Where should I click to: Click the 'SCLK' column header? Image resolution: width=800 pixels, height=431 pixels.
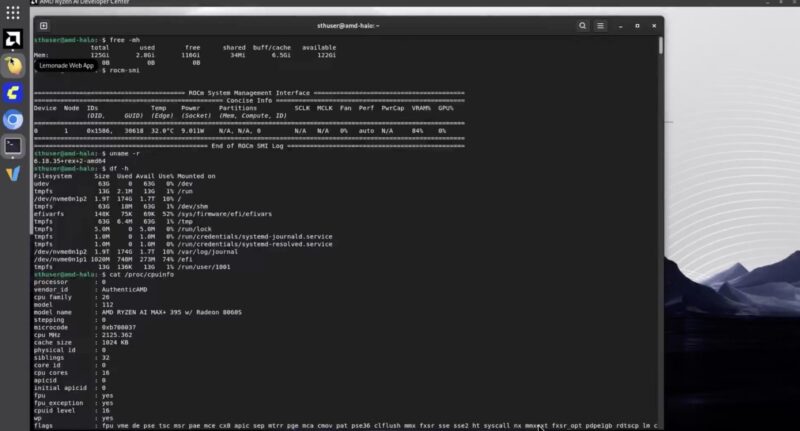[302, 108]
